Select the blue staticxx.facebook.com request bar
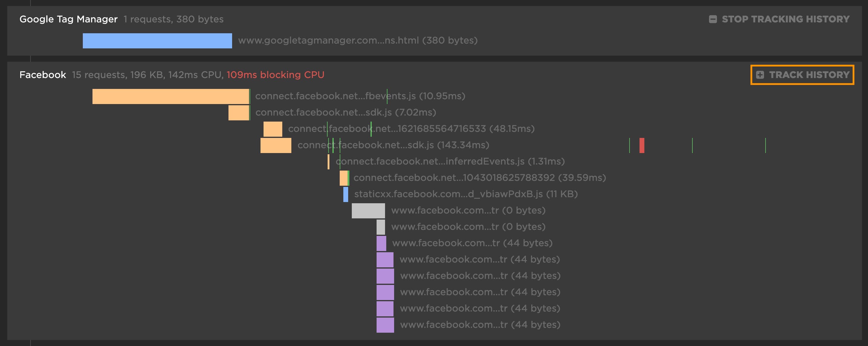 point(346,194)
